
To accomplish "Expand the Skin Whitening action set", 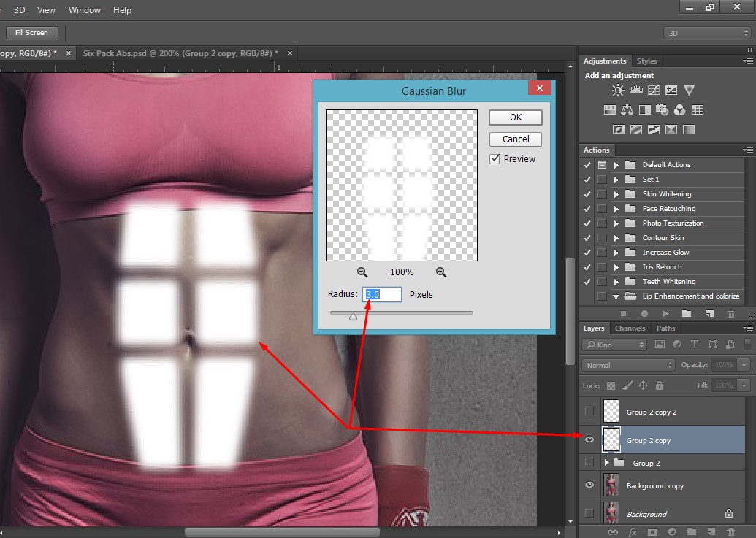I will [x=616, y=194].
